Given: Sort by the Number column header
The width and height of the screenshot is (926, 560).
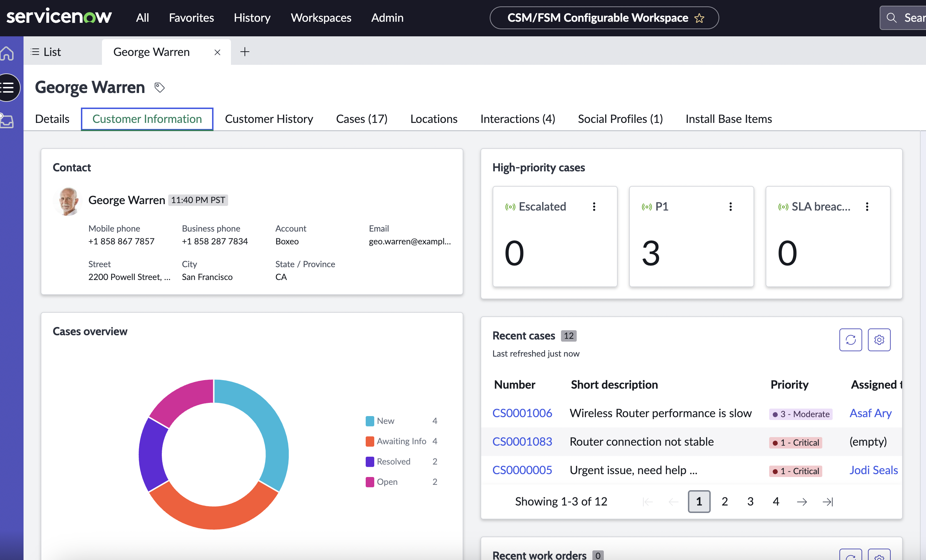Looking at the screenshot, I should [x=514, y=385].
